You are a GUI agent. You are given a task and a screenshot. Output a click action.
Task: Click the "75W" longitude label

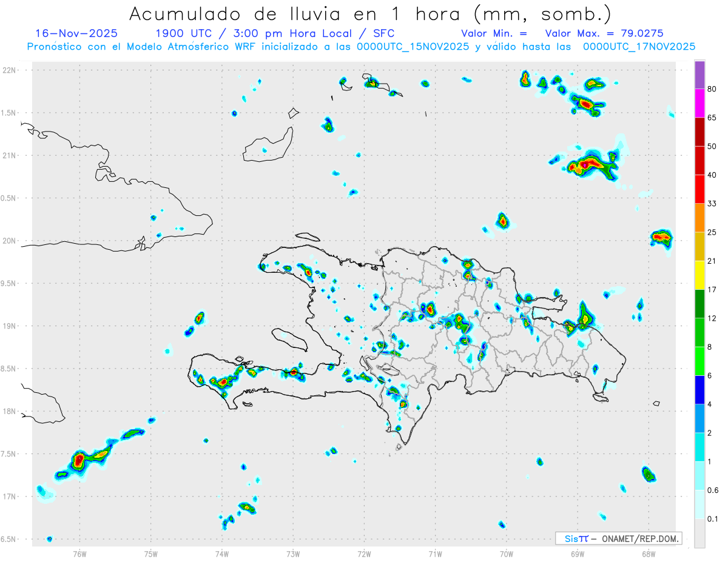point(151,553)
